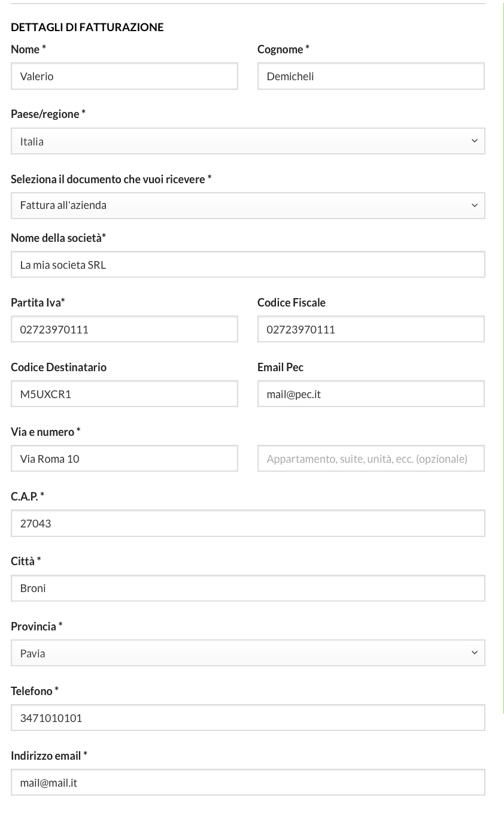Click the Partita Iva input field
The width and height of the screenshot is (504, 813).
click(x=125, y=329)
